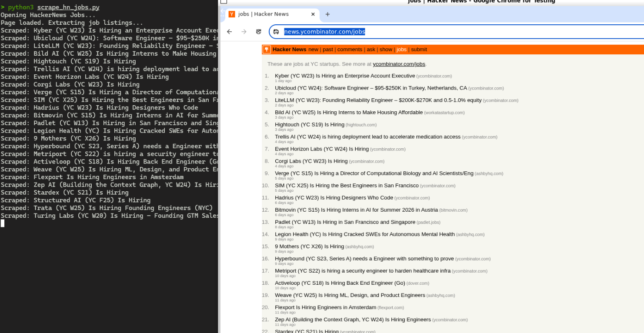Open Metriport security engineer listing on webpage
This screenshot has width=644, height=333.
pyautogui.click(x=363, y=271)
